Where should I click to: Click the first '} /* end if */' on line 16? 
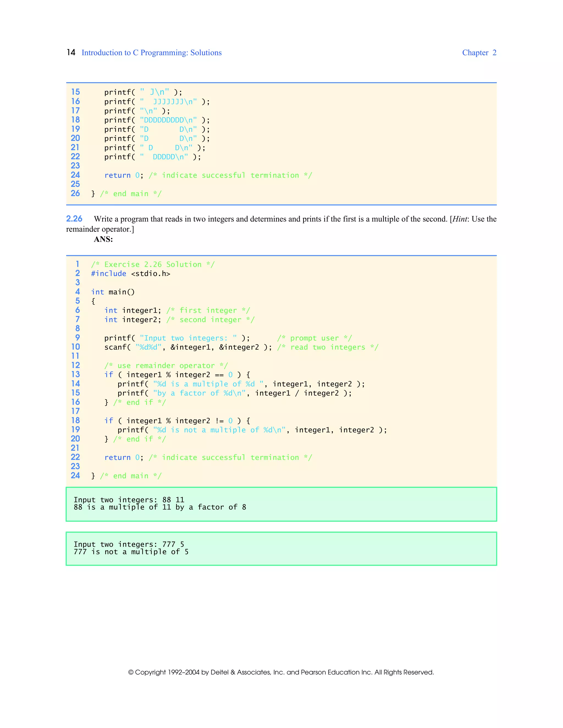coord(135,402)
